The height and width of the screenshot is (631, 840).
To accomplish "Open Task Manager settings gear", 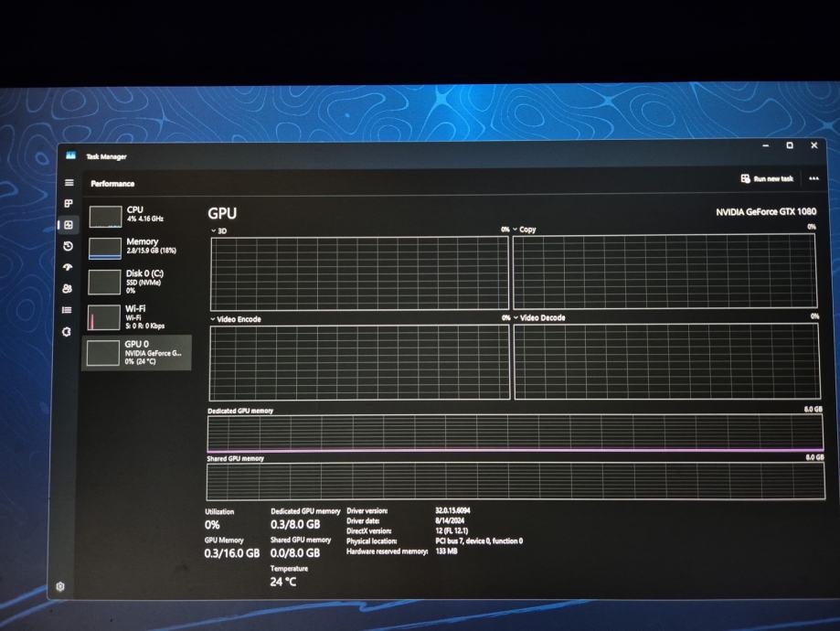I will click(60, 586).
